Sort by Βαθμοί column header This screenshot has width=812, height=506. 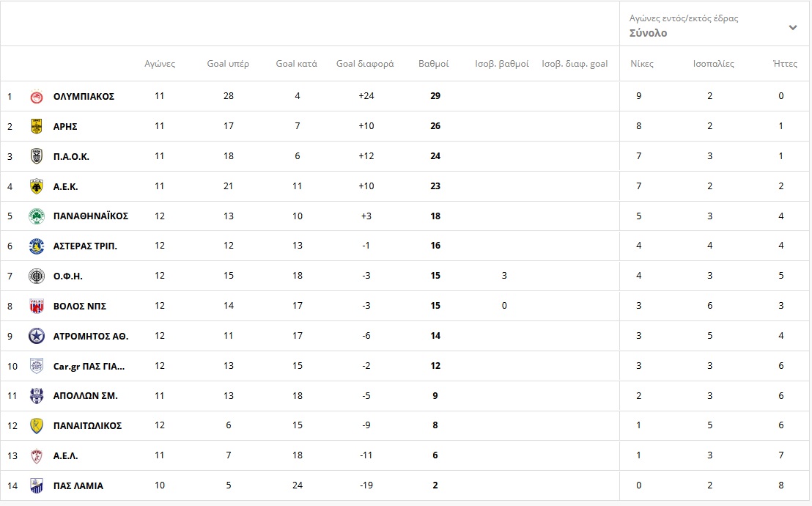click(433, 64)
